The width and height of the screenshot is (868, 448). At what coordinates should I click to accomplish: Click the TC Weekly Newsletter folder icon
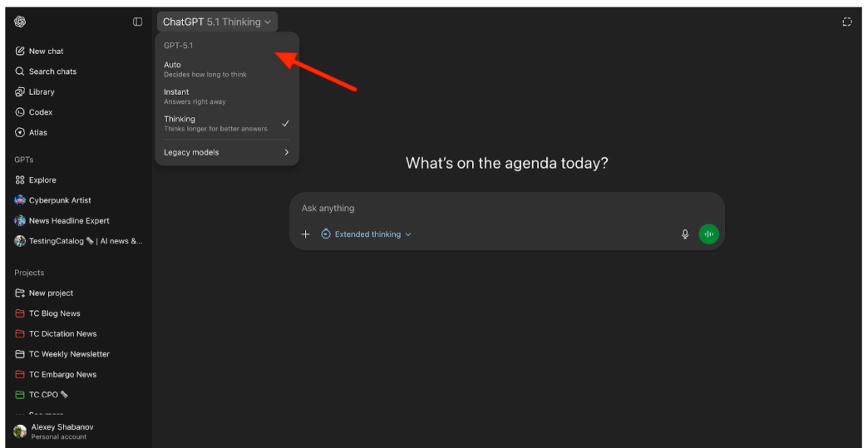(20, 354)
